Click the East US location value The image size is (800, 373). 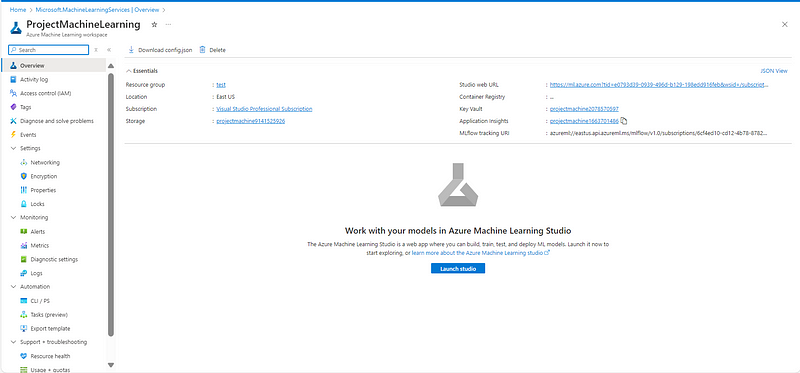(x=226, y=97)
